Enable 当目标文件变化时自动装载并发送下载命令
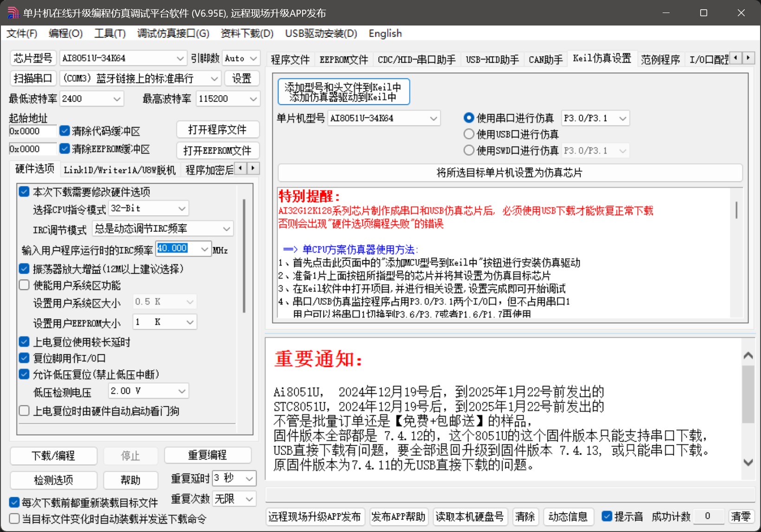The height and width of the screenshot is (532, 761). (x=14, y=519)
